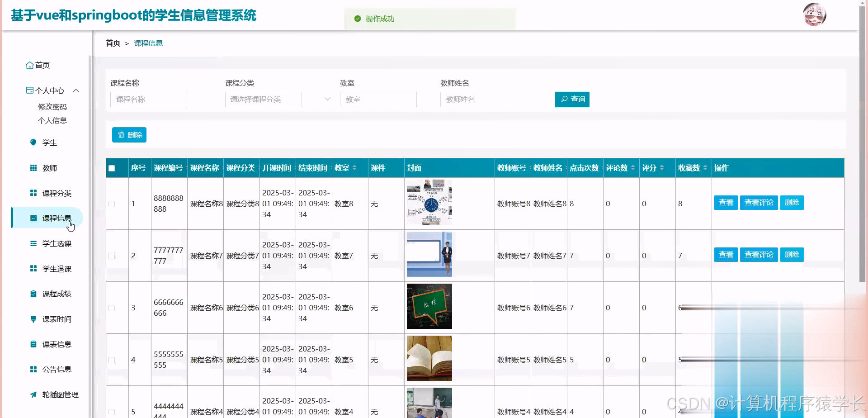Check the row checkbox for 课程名称8
The width and height of the screenshot is (868, 418).
coord(112,204)
